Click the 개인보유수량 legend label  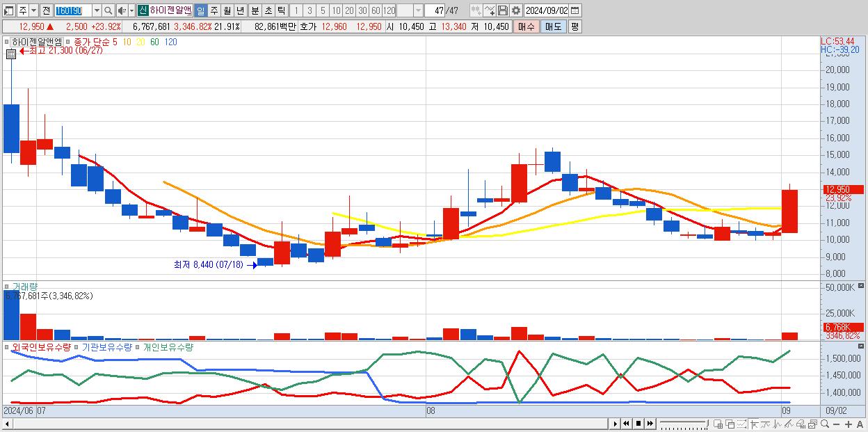pos(168,346)
